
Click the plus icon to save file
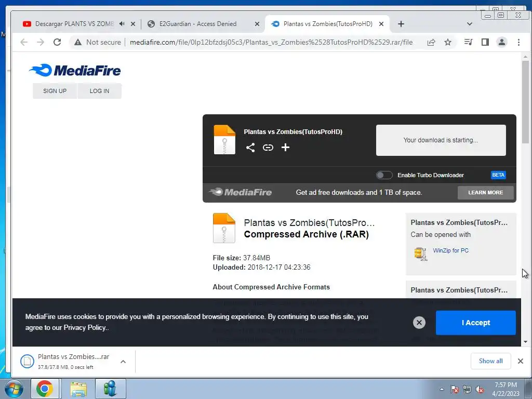pyautogui.click(x=285, y=147)
